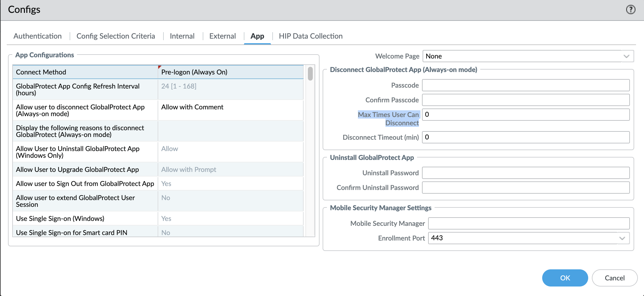Select the Connect Method value cell
The height and width of the screenshot is (296, 644).
(230, 72)
